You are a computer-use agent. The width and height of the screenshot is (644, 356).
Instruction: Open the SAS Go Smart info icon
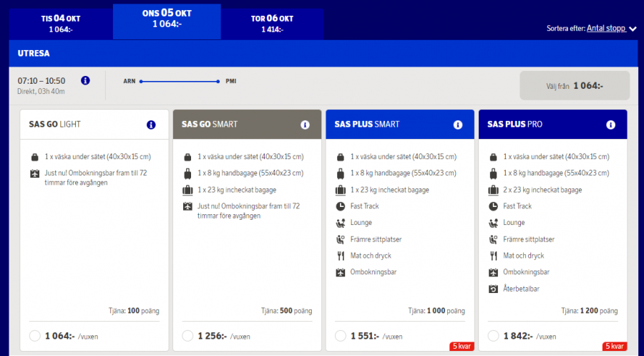[x=305, y=125]
